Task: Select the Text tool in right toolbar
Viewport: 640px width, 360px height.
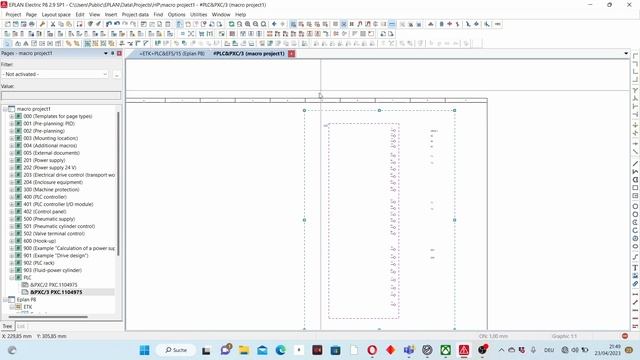Action: point(635,268)
